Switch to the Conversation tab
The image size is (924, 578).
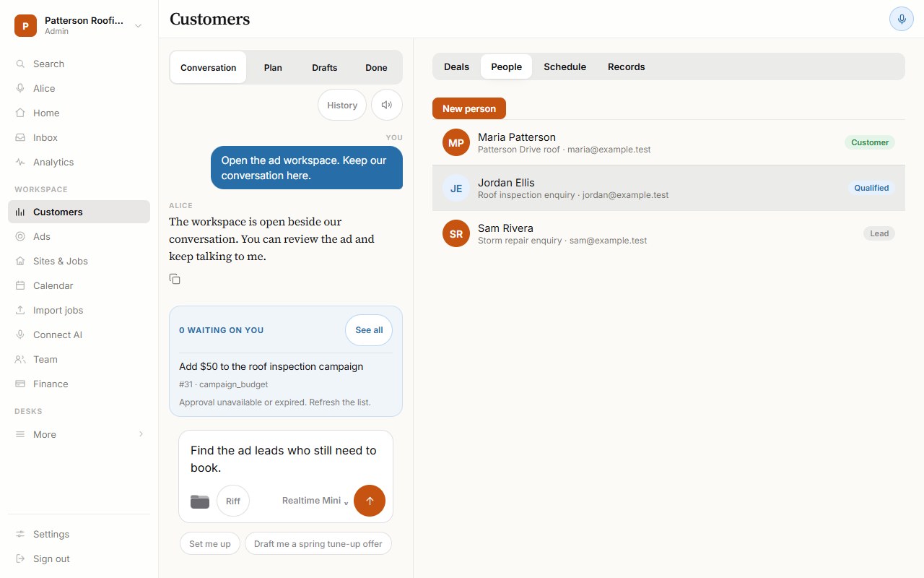tap(209, 67)
